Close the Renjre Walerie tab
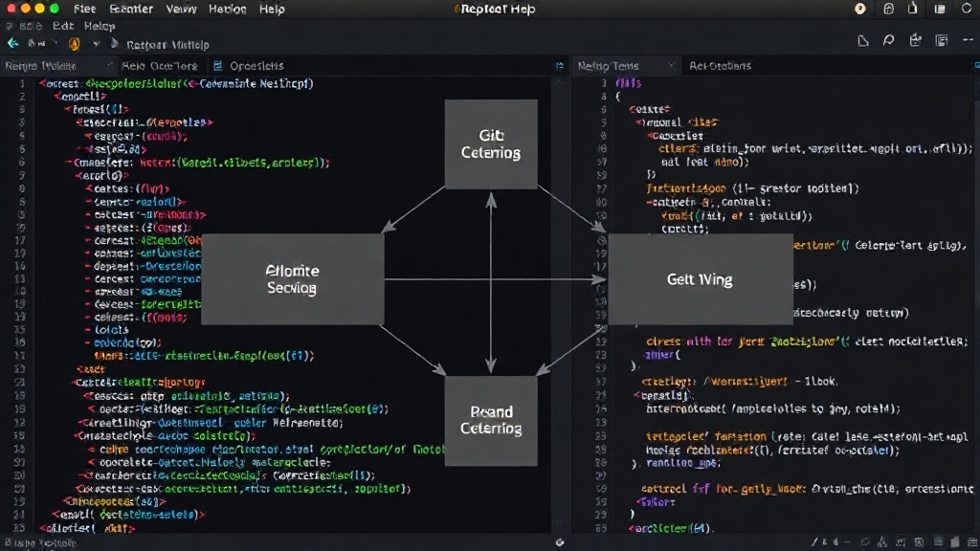 click(110, 65)
